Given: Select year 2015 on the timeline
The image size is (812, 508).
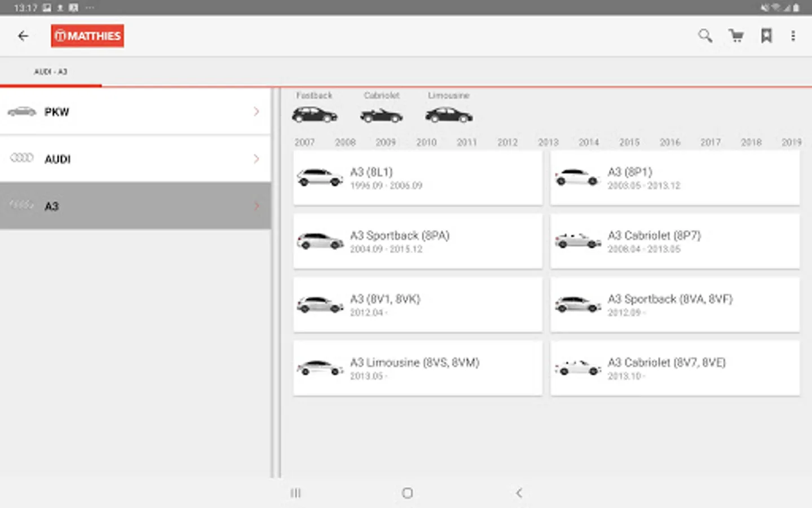Looking at the screenshot, I should point(629,142).
